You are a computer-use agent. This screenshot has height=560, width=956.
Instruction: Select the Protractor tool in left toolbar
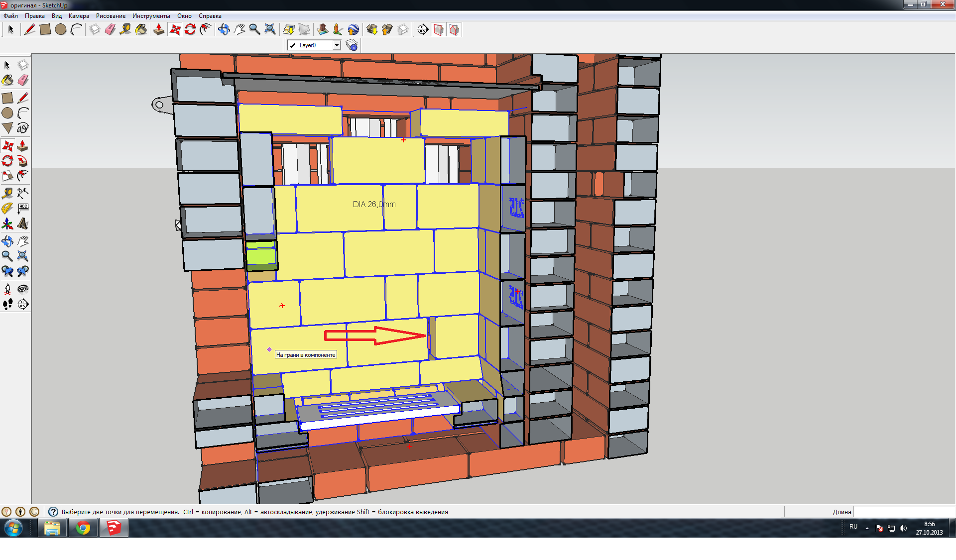point(7,208)
